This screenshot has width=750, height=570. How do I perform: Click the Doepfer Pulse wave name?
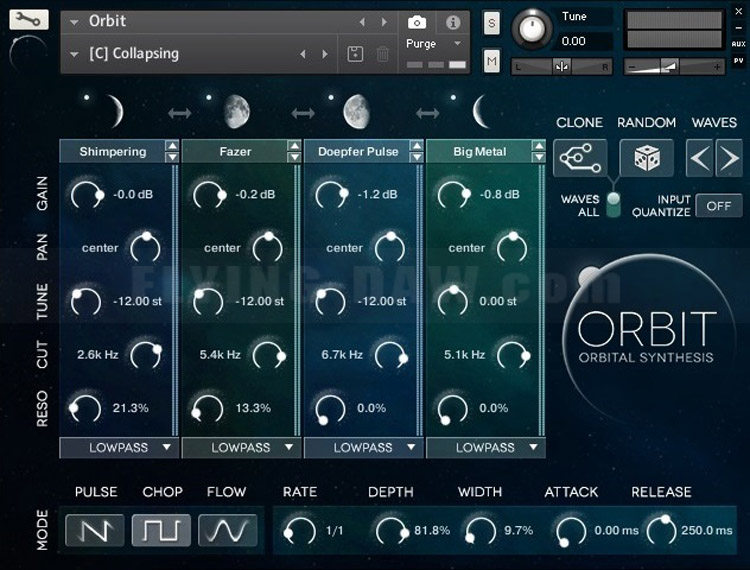point(357,152)
